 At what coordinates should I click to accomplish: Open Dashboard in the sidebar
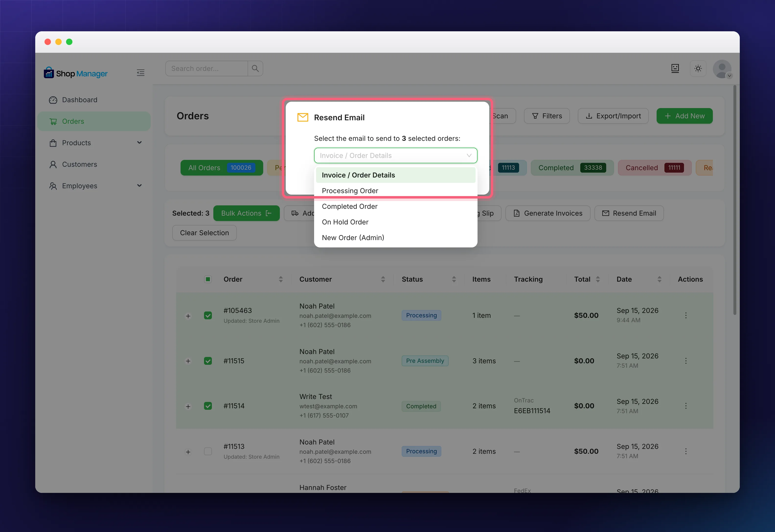94,100
